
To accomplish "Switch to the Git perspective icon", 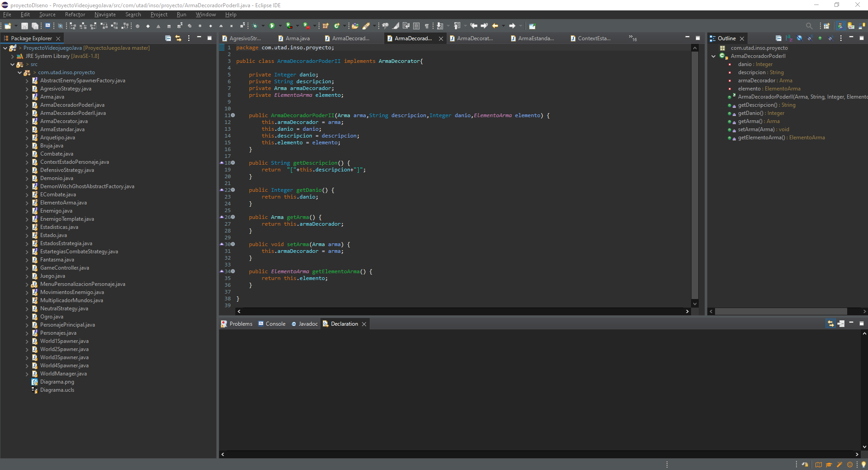I will coord(851,26).
